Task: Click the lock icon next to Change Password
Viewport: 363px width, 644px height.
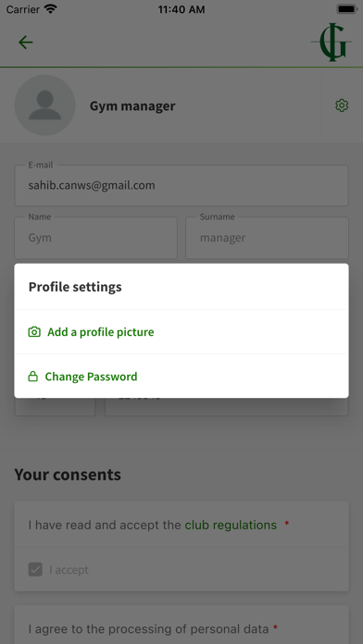Action: click(33, 377)
